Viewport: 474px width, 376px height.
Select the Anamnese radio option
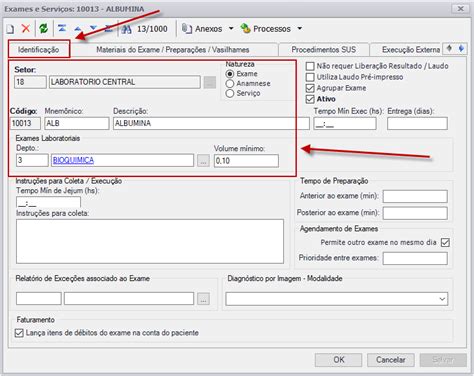click(x=230, y=83)
